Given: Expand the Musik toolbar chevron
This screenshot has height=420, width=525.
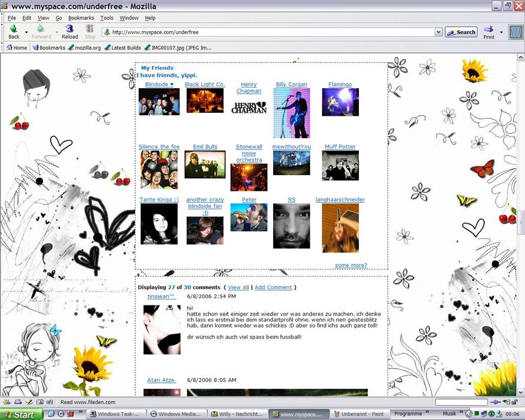Looking at the screenshot, I should (461, 412).
